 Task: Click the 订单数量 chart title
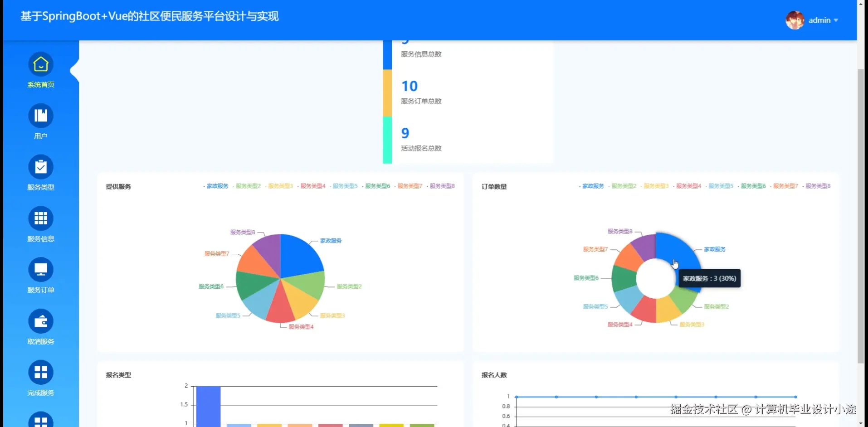(x=494, y=187)
